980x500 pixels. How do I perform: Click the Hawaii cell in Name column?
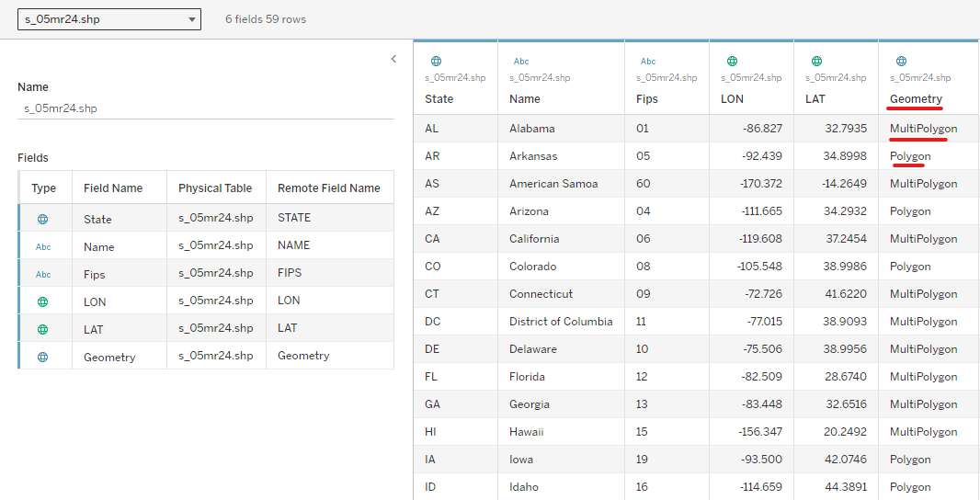(x=527, y=432)
